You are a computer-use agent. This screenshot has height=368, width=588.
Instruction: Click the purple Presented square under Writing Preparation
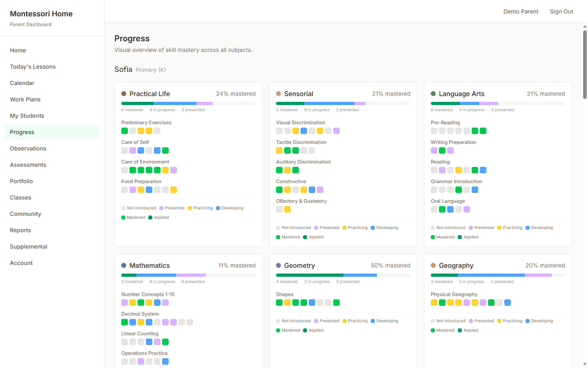(434, 150)
